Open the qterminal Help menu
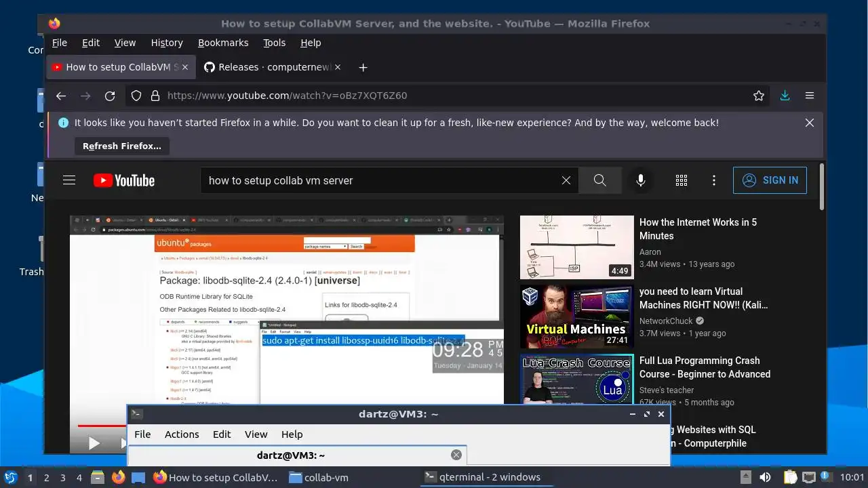 (292, 434)
